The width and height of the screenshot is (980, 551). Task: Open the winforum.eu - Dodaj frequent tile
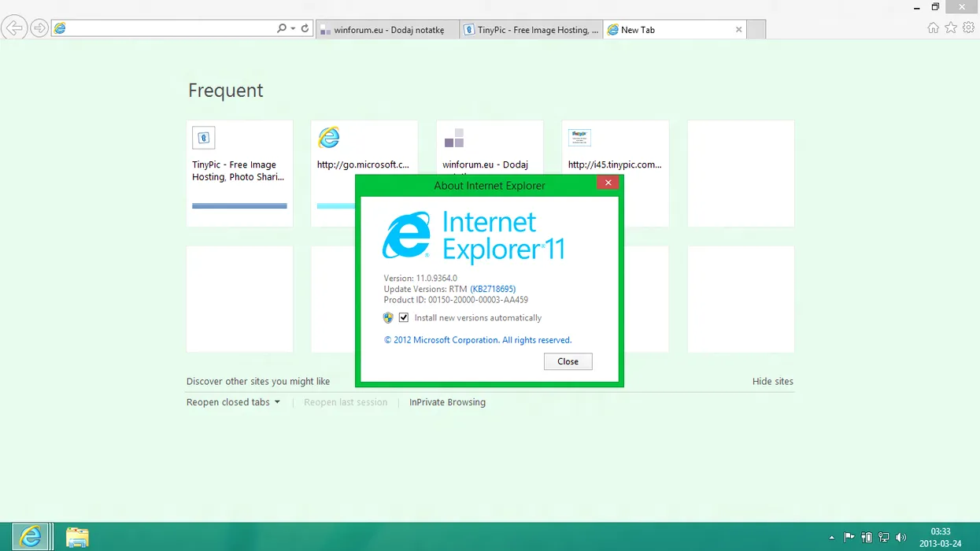pos(490,147)
